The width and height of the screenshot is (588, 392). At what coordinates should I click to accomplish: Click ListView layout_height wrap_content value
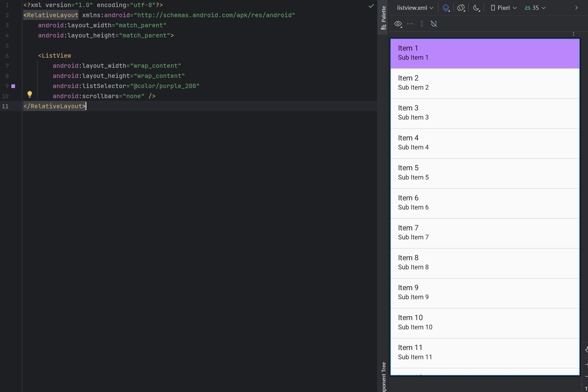159,76
